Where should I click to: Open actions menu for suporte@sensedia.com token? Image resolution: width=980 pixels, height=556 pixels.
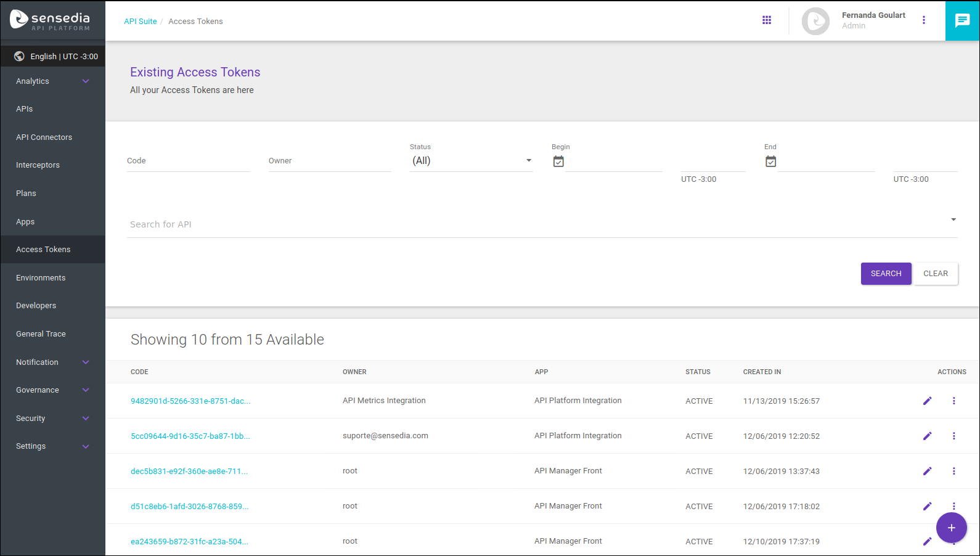click(x=953, y=436)
